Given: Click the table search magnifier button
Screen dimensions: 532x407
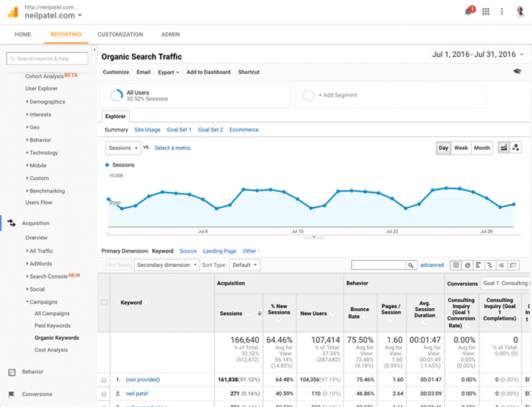Looking at the screenshot, I should (x=410, y=266).
